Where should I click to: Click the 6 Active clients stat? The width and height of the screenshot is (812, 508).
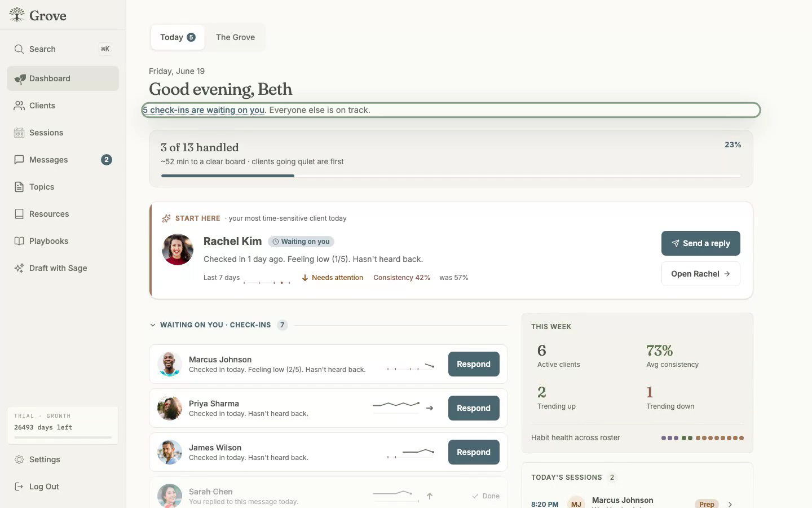coord(558,356)
